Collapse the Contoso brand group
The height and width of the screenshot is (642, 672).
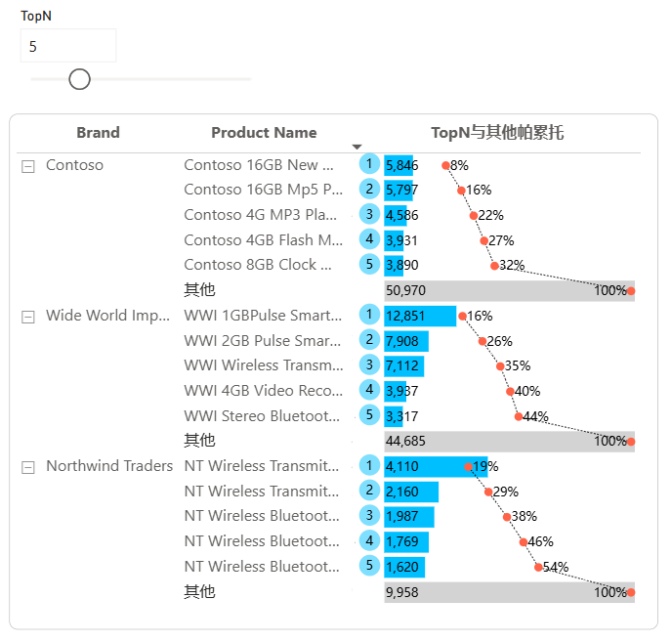click(x=28, y=166)
